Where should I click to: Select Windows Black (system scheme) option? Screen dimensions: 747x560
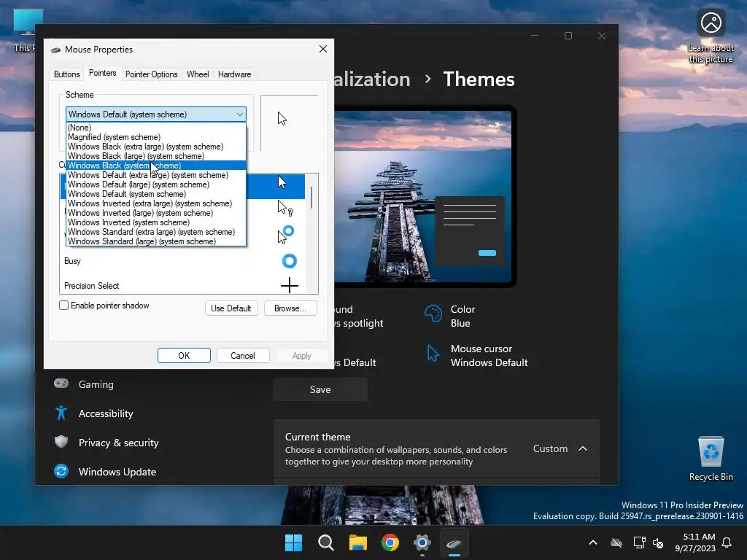point(156,166)
